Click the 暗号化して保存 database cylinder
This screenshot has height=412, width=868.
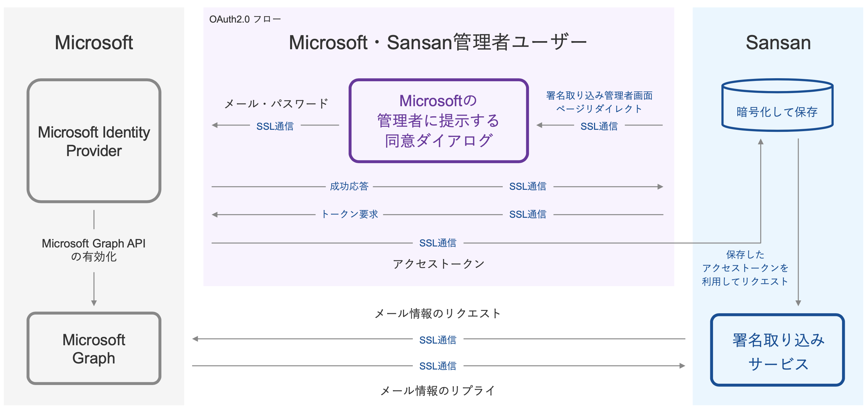(x=777, y=107)
